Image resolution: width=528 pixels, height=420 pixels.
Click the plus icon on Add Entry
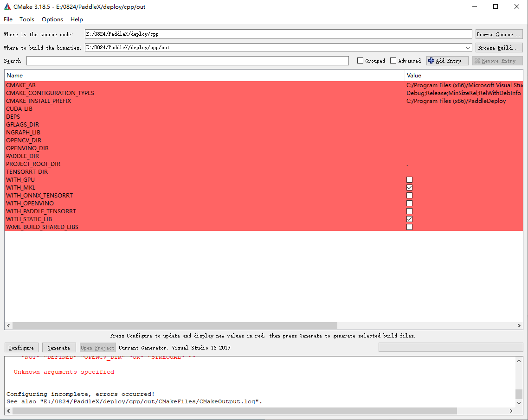(x=431, y=61)
